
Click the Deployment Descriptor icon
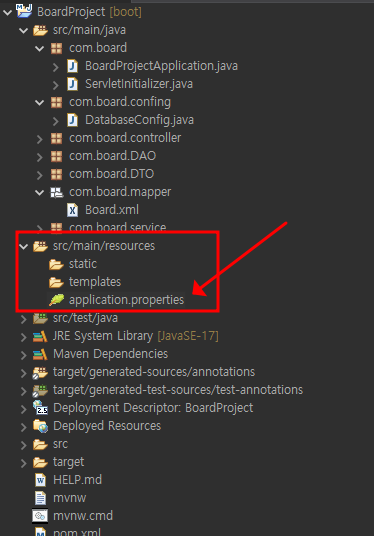(x=40, y=407)
